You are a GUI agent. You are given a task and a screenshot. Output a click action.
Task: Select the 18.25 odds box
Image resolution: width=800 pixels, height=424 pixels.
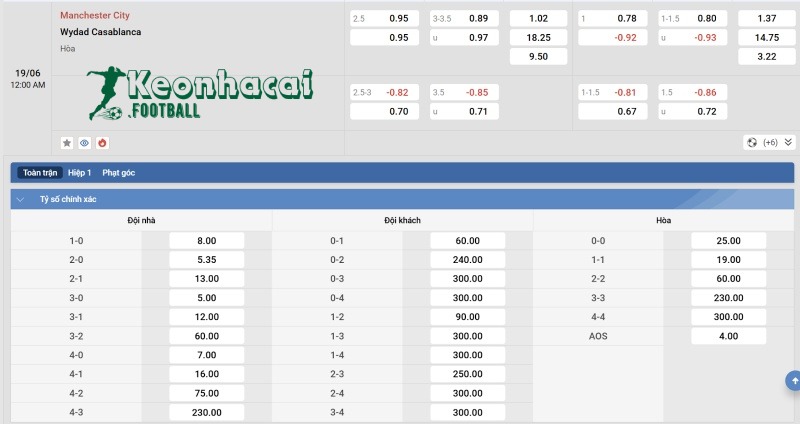coord(539,37)
